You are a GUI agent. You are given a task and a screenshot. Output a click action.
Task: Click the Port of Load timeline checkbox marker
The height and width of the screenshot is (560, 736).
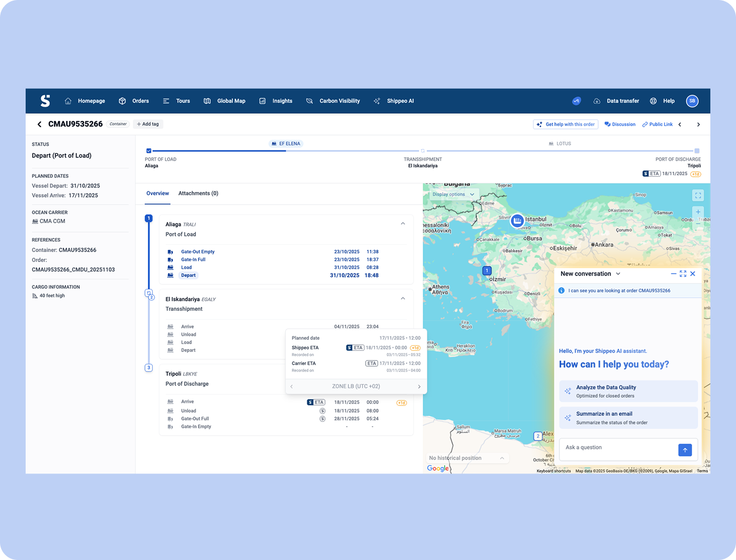coord(149,151)
